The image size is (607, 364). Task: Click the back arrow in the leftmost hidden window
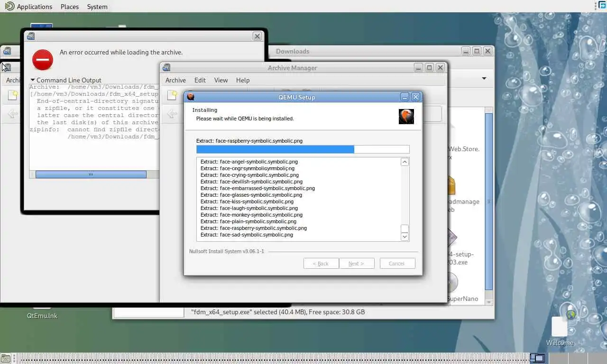coord(12,114)
